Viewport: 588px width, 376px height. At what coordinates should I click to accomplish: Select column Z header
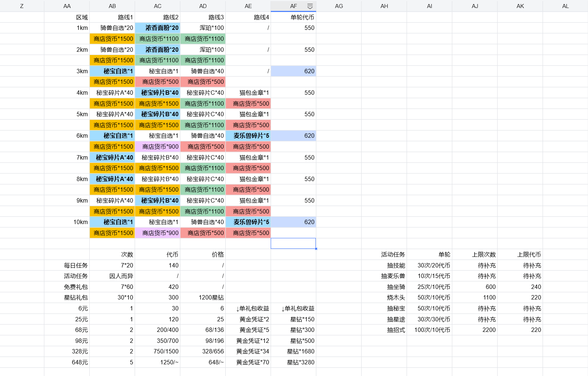pyautogui.click(x=22, y=6)
